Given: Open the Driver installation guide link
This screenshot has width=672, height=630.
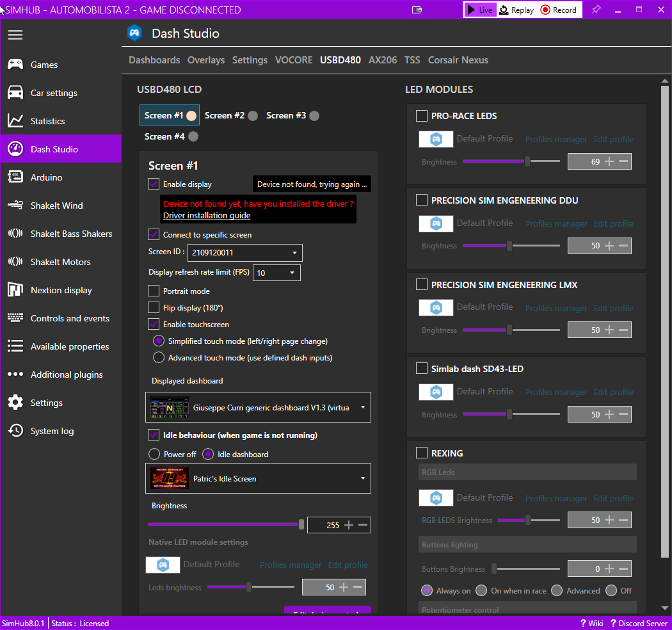Looking at the screenshot, I should click(x=207, y=215).
